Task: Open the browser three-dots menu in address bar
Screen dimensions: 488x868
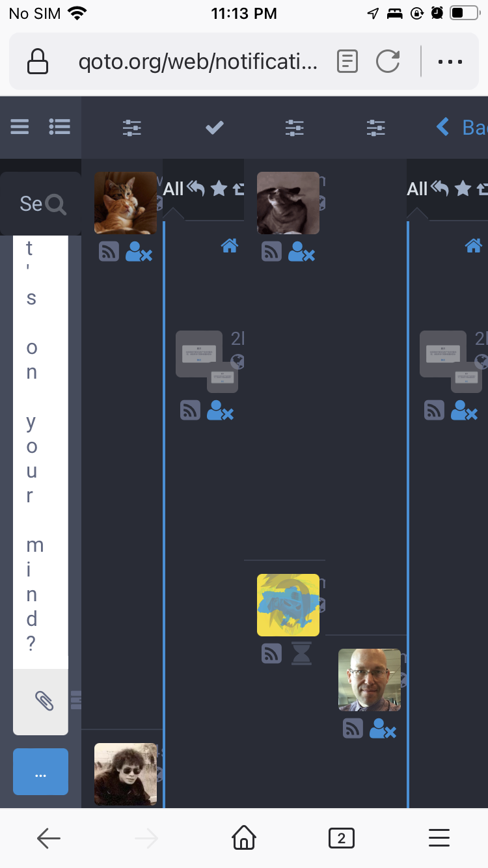Action: click(450, 62)
